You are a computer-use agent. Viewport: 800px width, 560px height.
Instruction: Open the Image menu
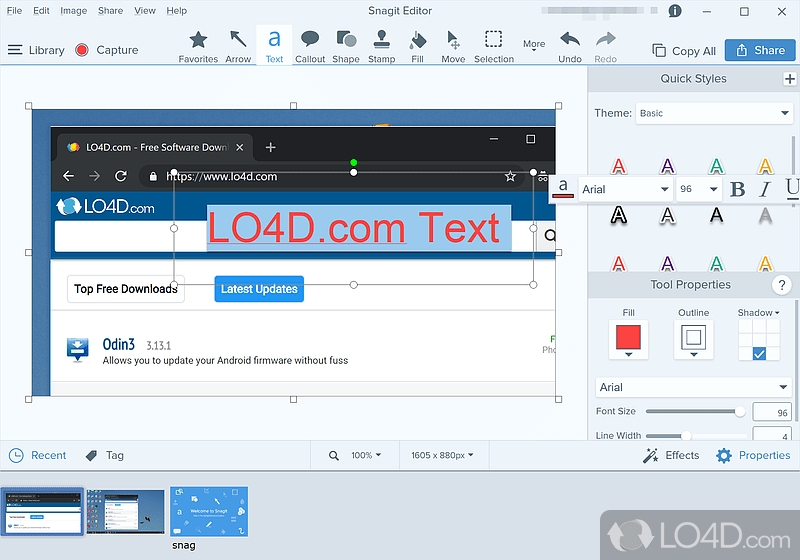73,11
